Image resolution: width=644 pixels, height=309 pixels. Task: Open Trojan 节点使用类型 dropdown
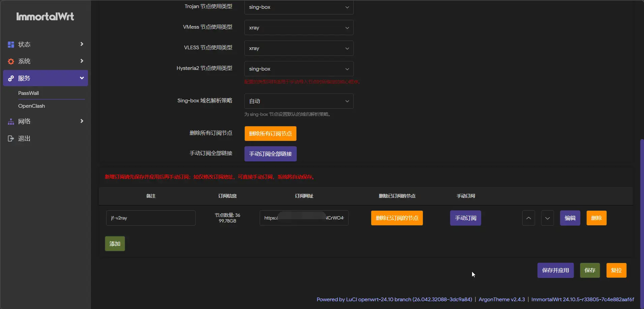point(299,7)
